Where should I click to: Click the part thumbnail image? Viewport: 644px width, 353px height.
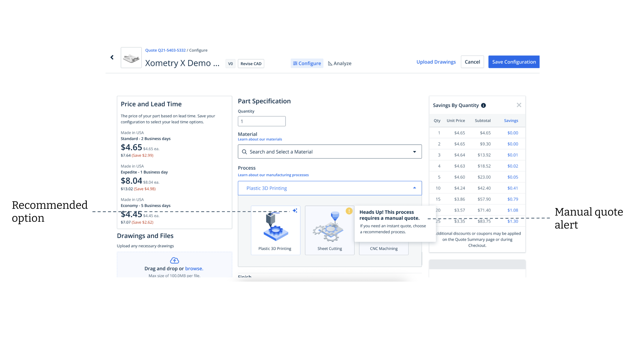(x=131, y=58)
